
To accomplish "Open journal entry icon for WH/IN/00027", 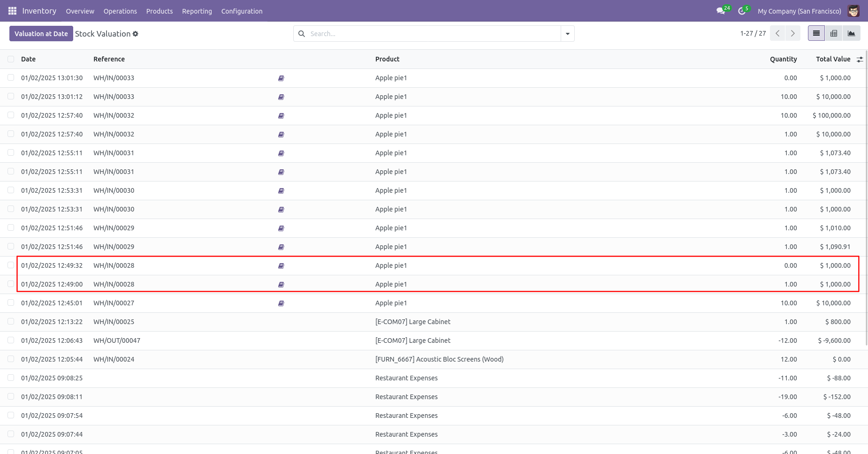I will pos(281,303).
